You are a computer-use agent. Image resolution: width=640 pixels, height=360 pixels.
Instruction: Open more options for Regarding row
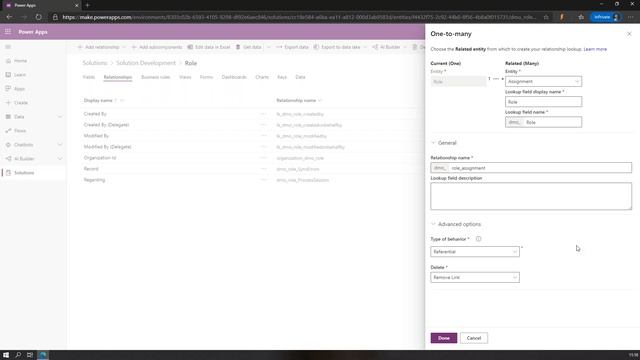point(264,180)
